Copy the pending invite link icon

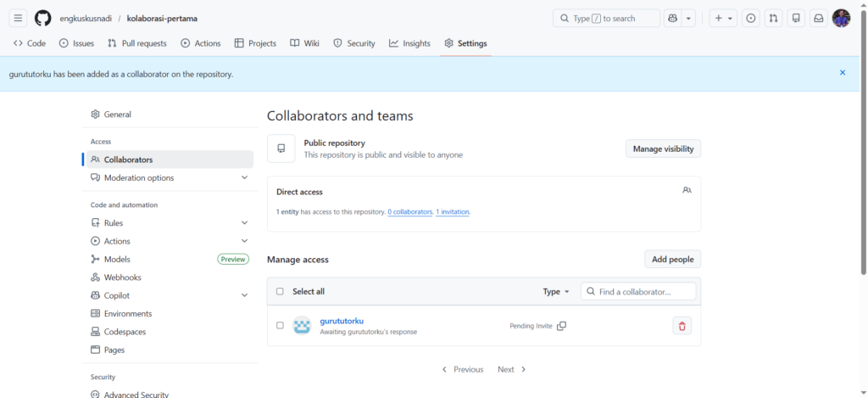pyautogui.click(x=561, y=326)
